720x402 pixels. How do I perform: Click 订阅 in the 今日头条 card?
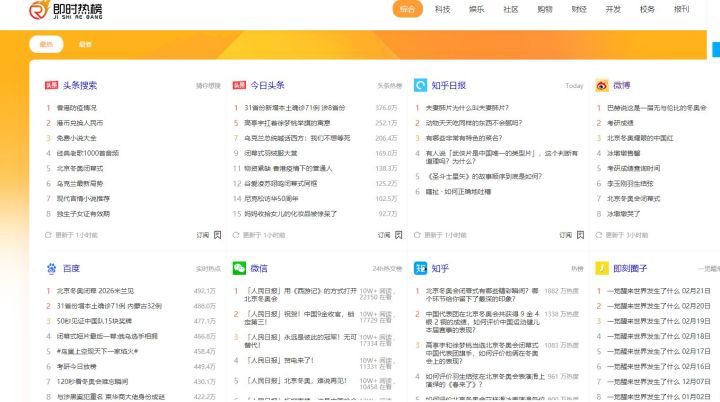[x=384, y=235]
